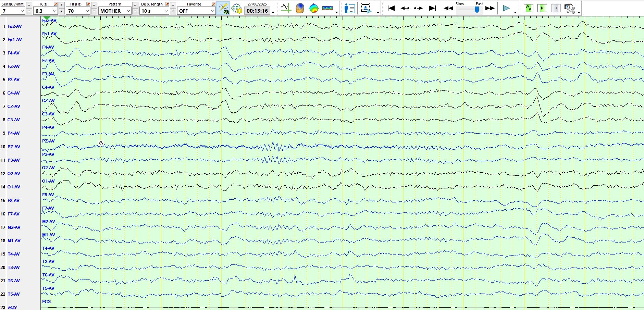This screenshot has width=644, height=310.
Task: Toggle the 50 Hz notch filter icon
Action: pyautogui.click(x=223, y=8)
